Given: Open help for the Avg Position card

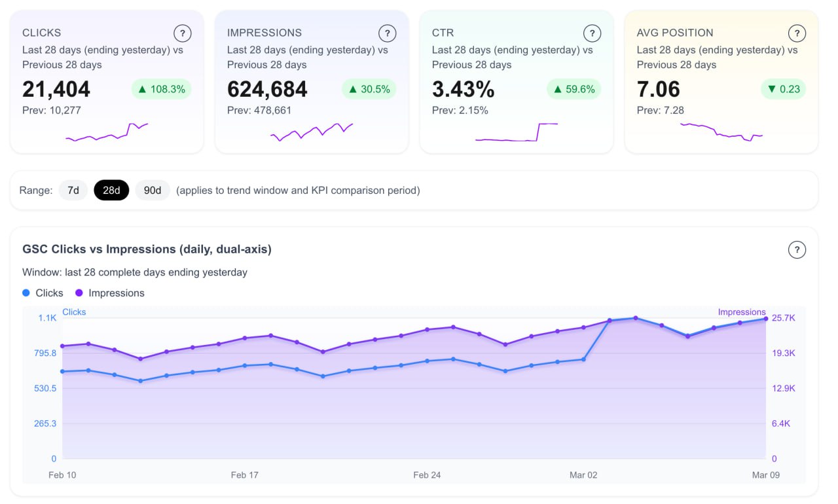Looking at the screenshot, I should pos(797,33).
